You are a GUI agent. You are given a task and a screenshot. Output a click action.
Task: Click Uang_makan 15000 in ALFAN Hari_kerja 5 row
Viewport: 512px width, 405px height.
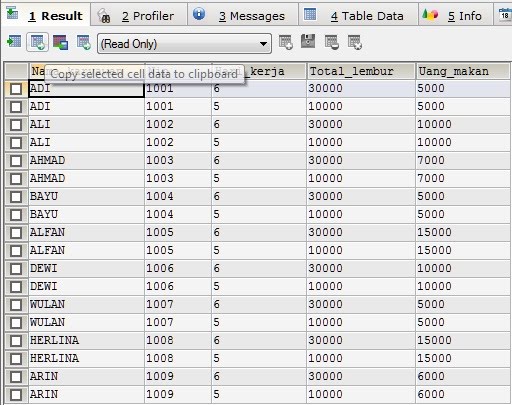463,250
